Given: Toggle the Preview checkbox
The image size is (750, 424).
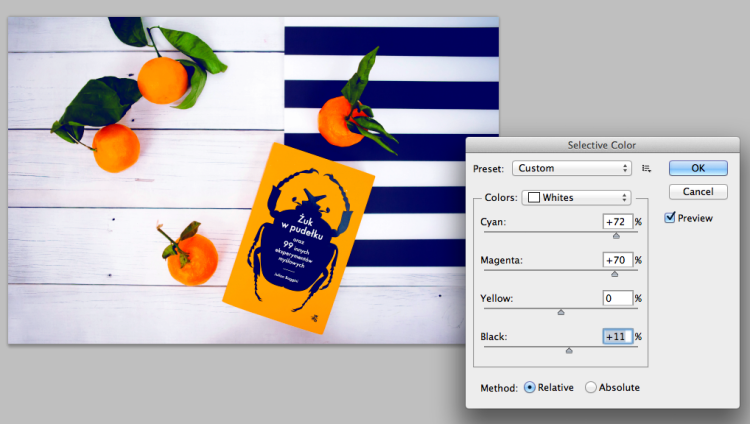Looking at the screenshot, I should pyautogui.click(x=670, y=218).
